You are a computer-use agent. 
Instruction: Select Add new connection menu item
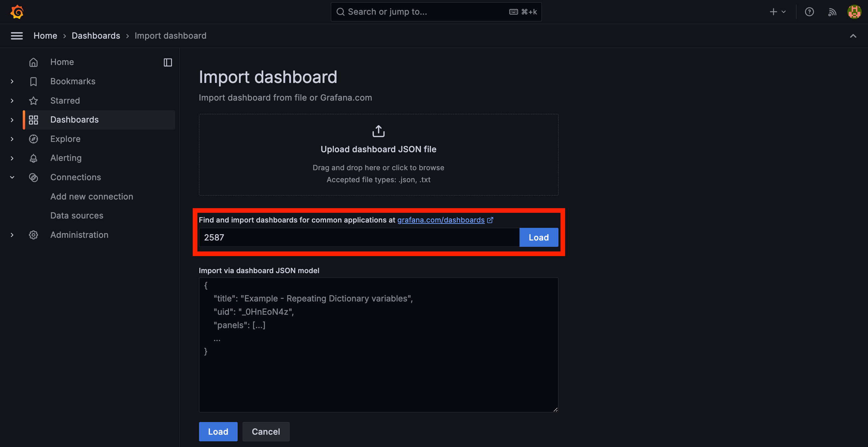coord(92,197)
